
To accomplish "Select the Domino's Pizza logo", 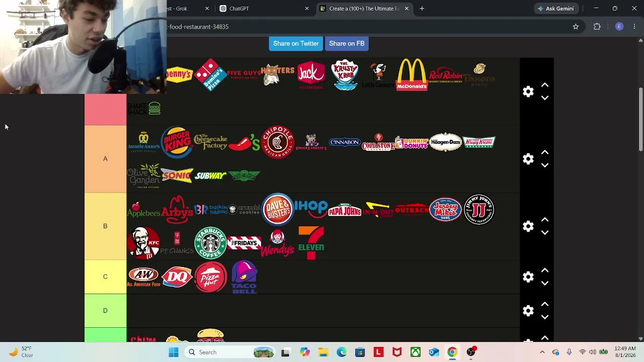I will (x=210, y=74).
